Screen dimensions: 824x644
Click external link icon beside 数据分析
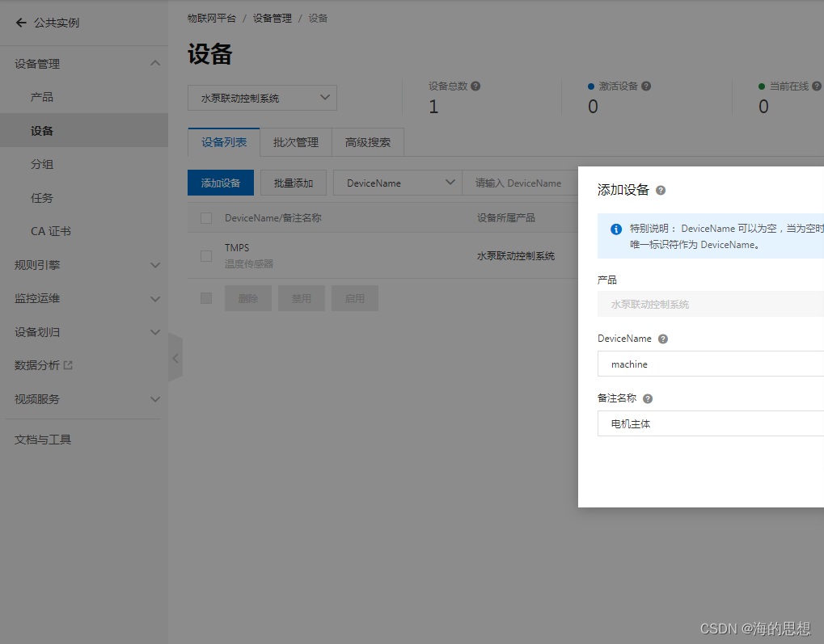[68, 365]
